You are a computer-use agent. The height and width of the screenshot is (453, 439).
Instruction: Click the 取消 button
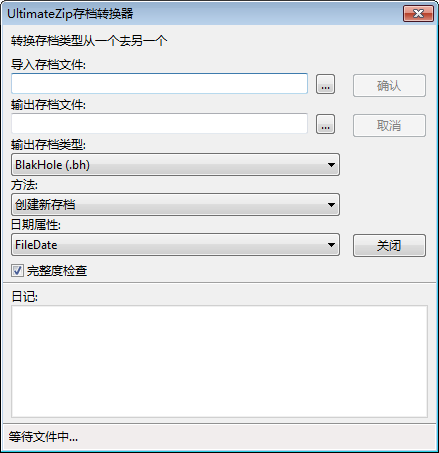pyautogui.click(x=389, y=126)
